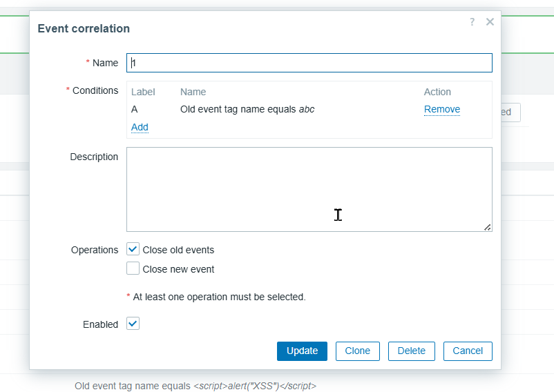The image size is (554, 392).
Task: Click the Operations field label
Action: pos(95,250)
